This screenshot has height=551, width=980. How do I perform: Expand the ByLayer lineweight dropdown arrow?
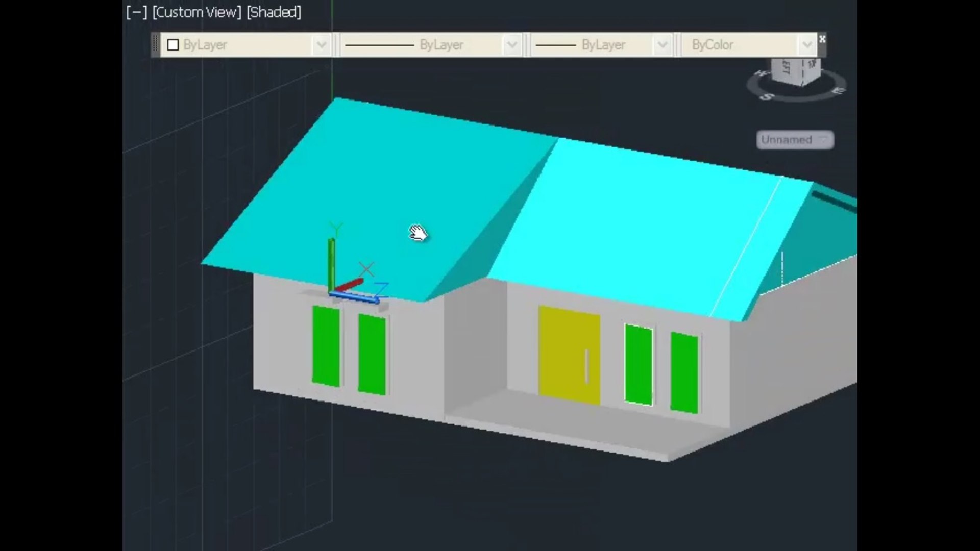coord(662,45)
